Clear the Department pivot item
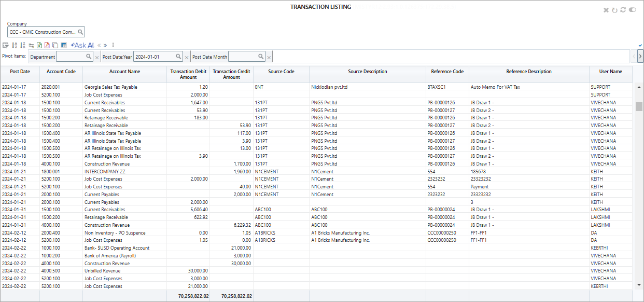Viewport: 644px width, 302px height. (97, 57)
